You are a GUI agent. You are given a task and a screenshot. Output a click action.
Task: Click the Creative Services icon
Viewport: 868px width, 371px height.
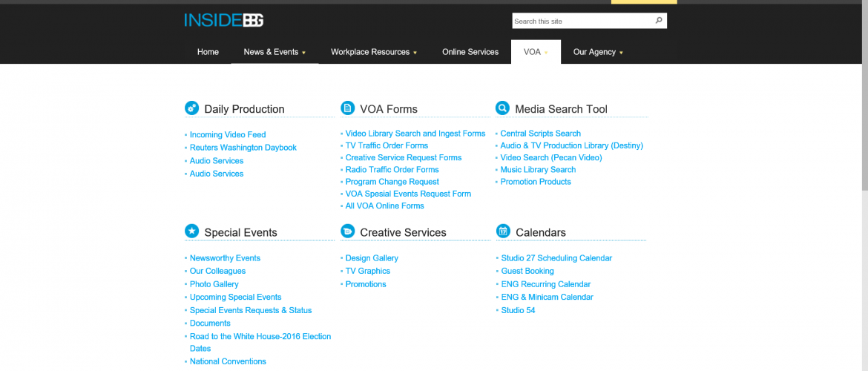point(347,231)
